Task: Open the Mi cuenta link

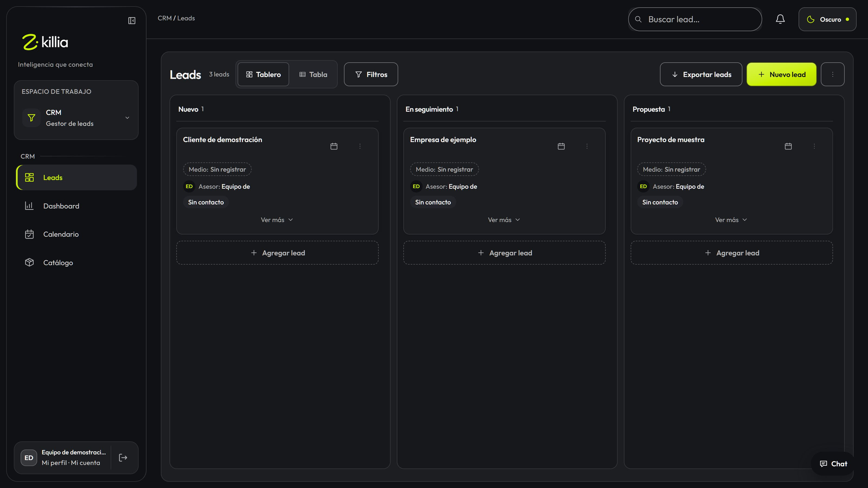Action: [85, 463]
